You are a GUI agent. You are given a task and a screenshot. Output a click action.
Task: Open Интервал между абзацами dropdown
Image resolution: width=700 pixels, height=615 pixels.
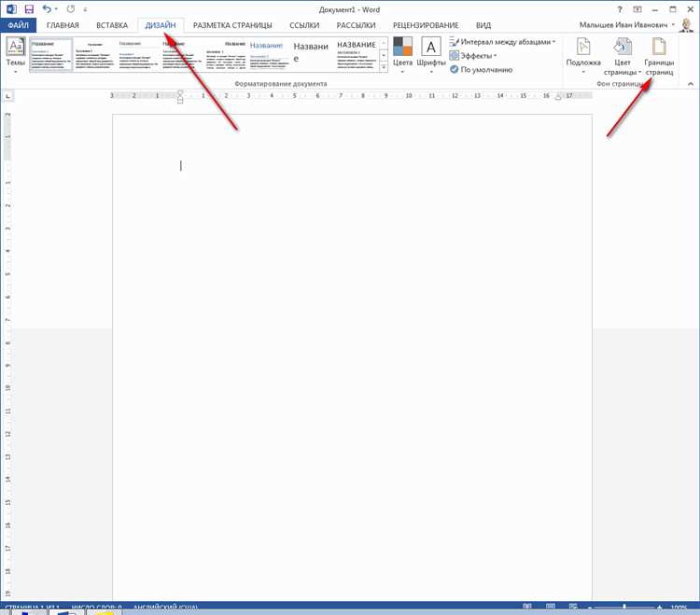503,42
